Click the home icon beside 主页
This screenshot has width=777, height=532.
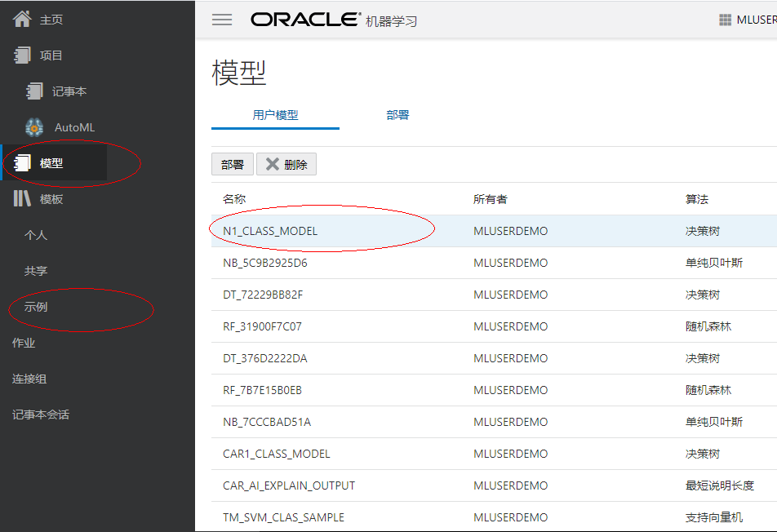[x=22, y=20]
